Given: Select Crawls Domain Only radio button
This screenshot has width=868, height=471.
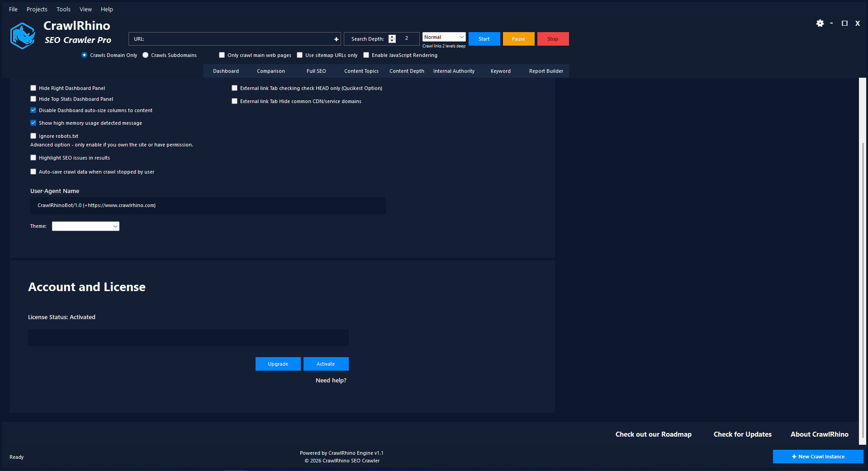Looking at the screenshot, I should [x=84, y=55].
